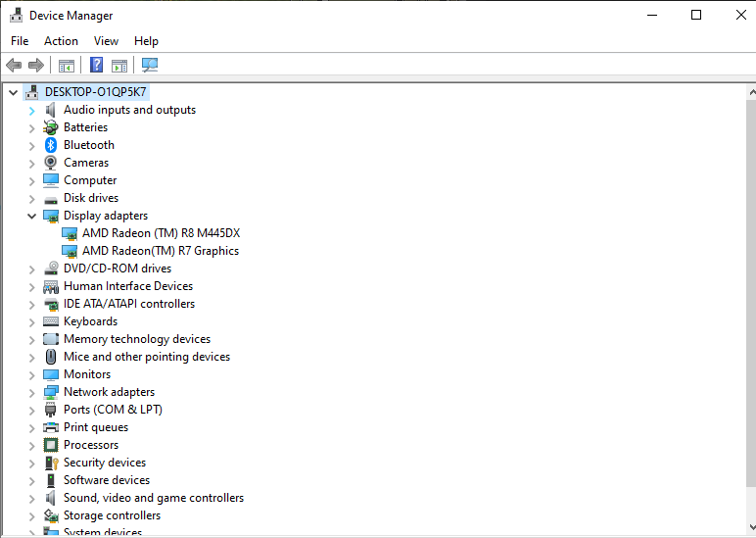Expand the Bluetooth category arrow
The height and width of the screenshot is (538, 756).
[31, 146]
